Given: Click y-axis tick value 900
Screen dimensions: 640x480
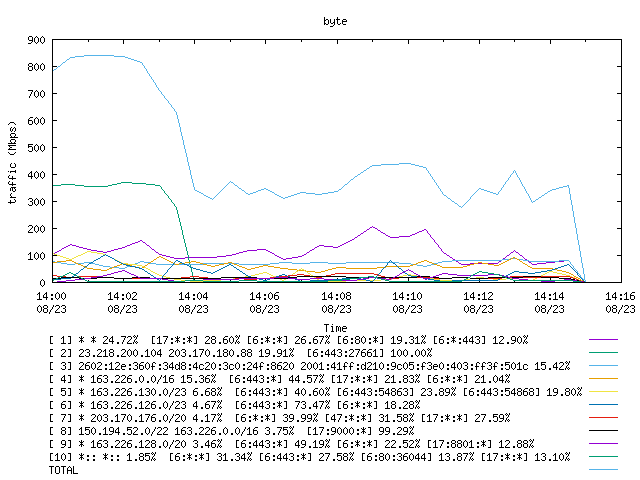Looking at the screenshot, I should point(36,40).
